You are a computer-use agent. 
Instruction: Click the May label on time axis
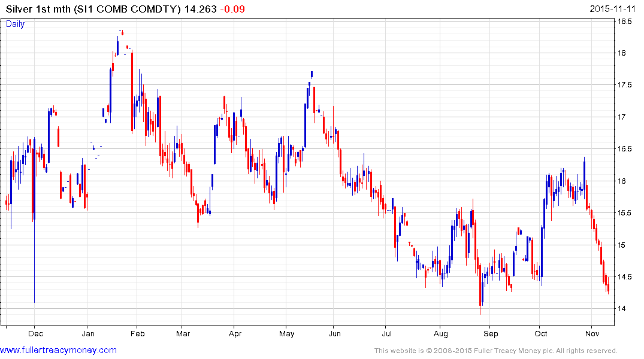(x=287, y=333)
